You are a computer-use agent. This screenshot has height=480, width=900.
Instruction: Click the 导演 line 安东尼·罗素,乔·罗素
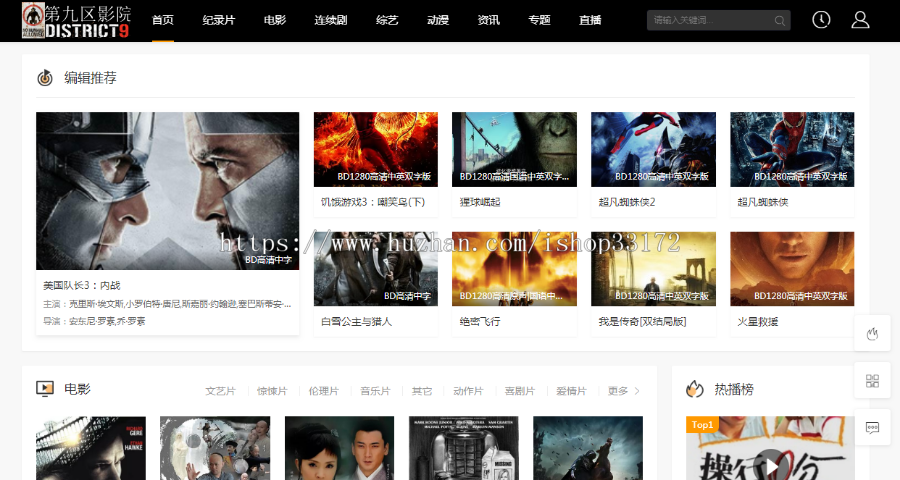point(94,321)
